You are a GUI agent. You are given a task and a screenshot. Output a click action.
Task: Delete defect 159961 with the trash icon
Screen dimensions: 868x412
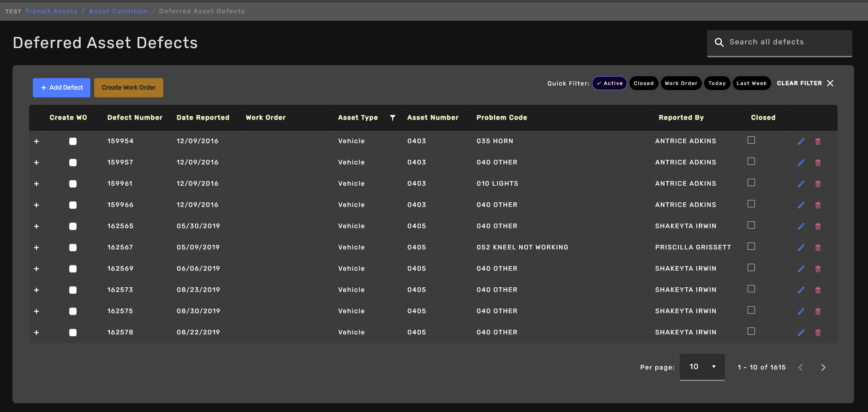pos(818,184)
